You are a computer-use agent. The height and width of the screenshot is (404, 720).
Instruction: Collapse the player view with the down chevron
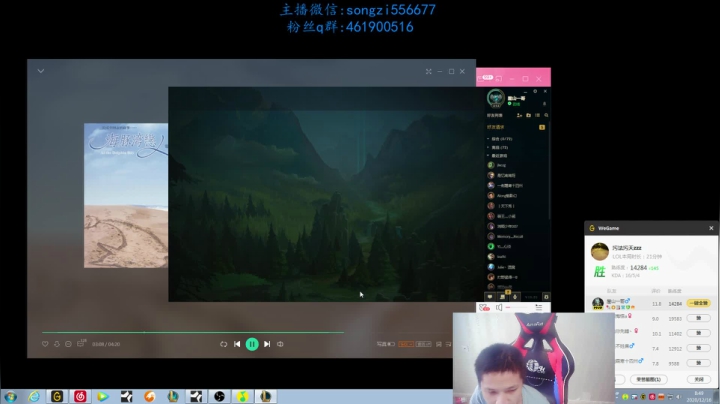pyautogui.click(x=41, y=71)
